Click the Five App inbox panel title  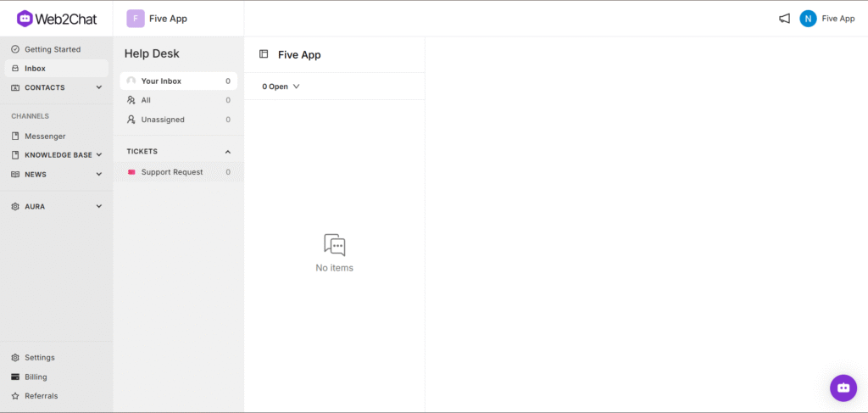[299, 55]
